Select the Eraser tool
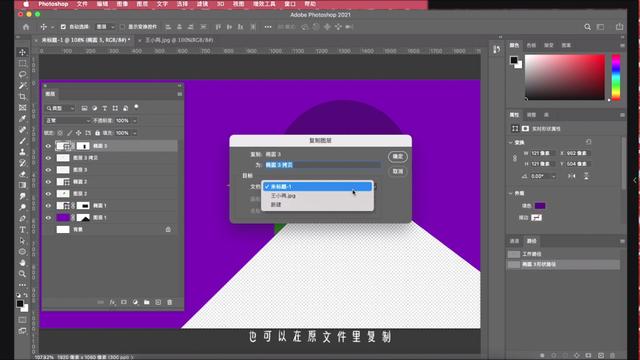 [22, 174]
